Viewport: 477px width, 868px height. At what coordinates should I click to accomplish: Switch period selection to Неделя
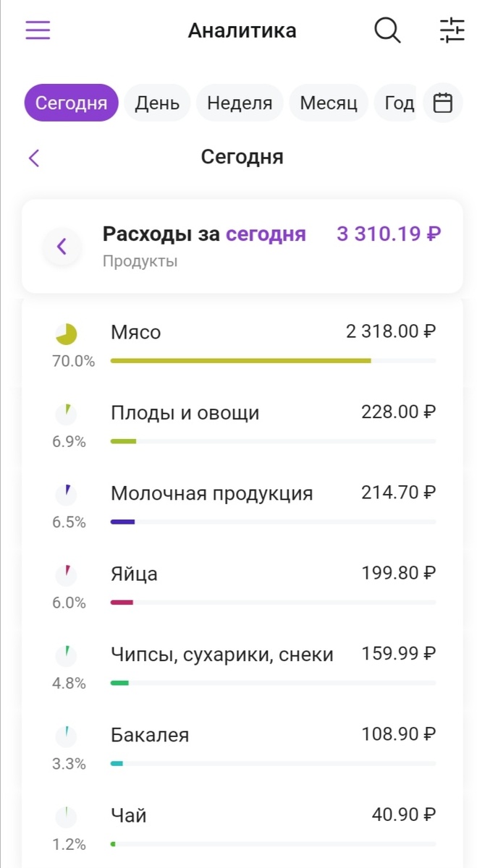pos(239,103)
